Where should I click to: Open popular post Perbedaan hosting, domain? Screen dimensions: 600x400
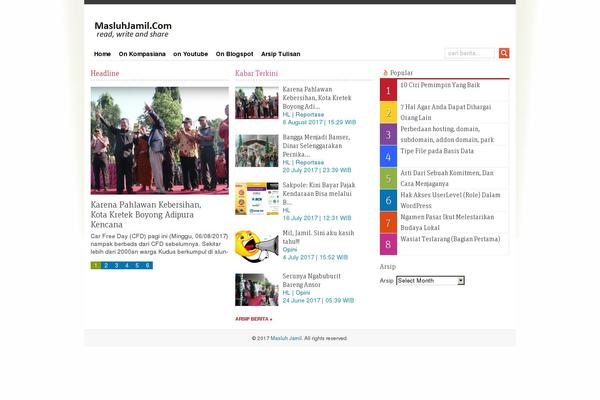point(447,134)
